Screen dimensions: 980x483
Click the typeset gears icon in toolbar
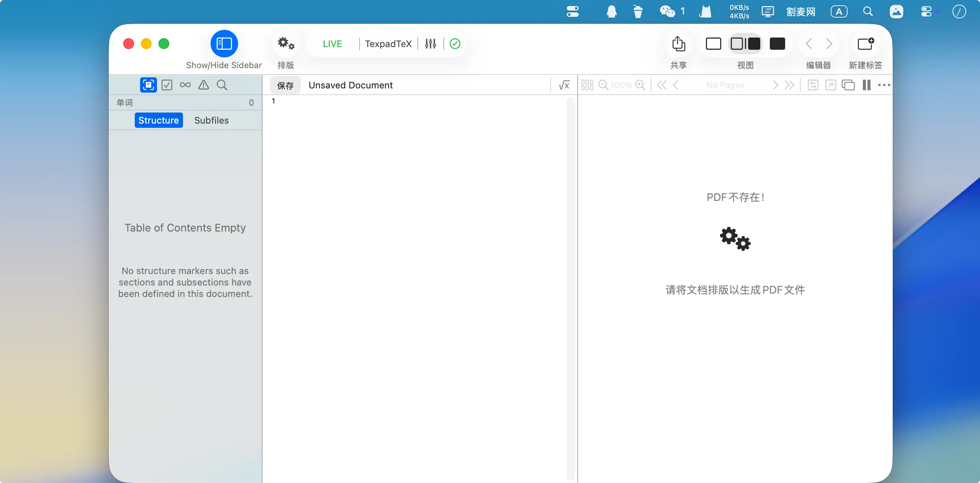tap(286, 44)
